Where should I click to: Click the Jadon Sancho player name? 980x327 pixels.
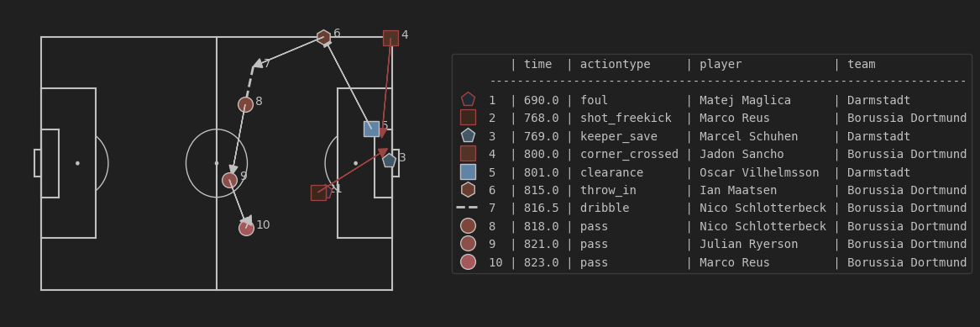point(742,154)
